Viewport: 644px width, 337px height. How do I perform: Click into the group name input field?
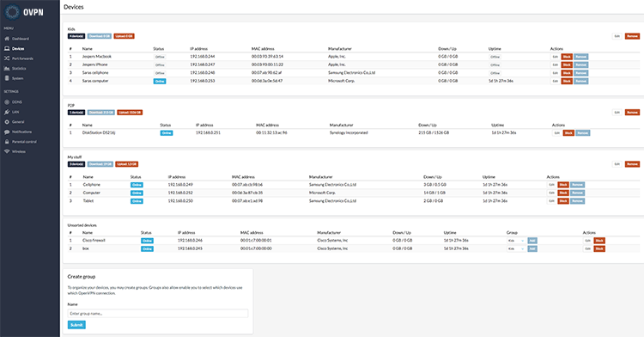click(158, 314)
